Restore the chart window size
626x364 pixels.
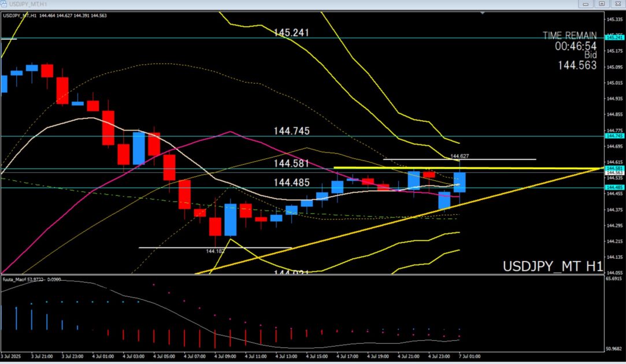602,4
